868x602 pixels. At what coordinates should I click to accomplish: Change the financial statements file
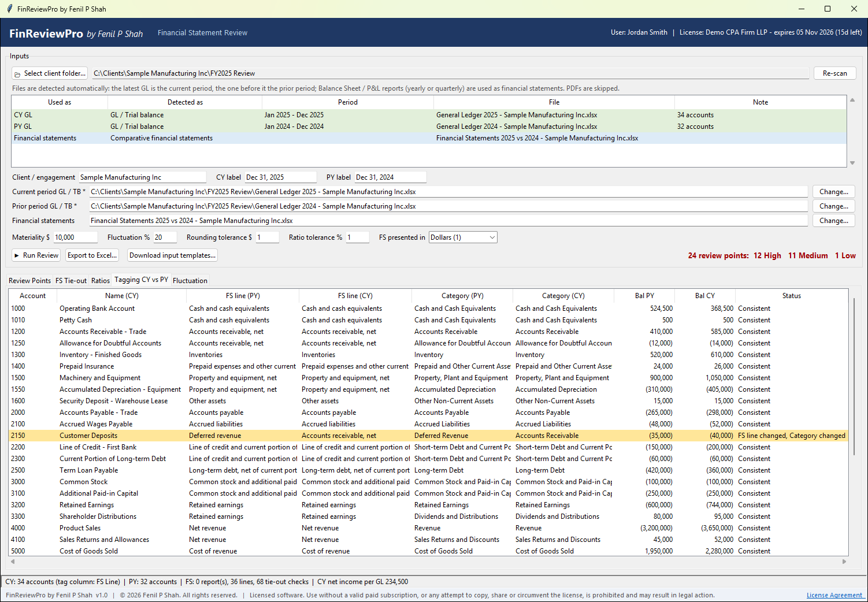pos(833,221)
